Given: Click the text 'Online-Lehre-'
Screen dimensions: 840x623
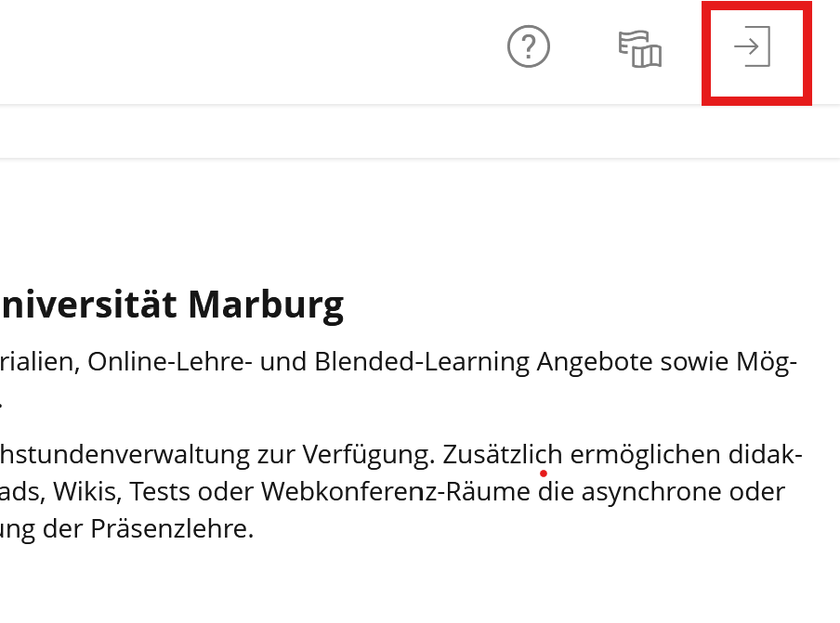Looking at the screenshot, I should pos(171,361).
